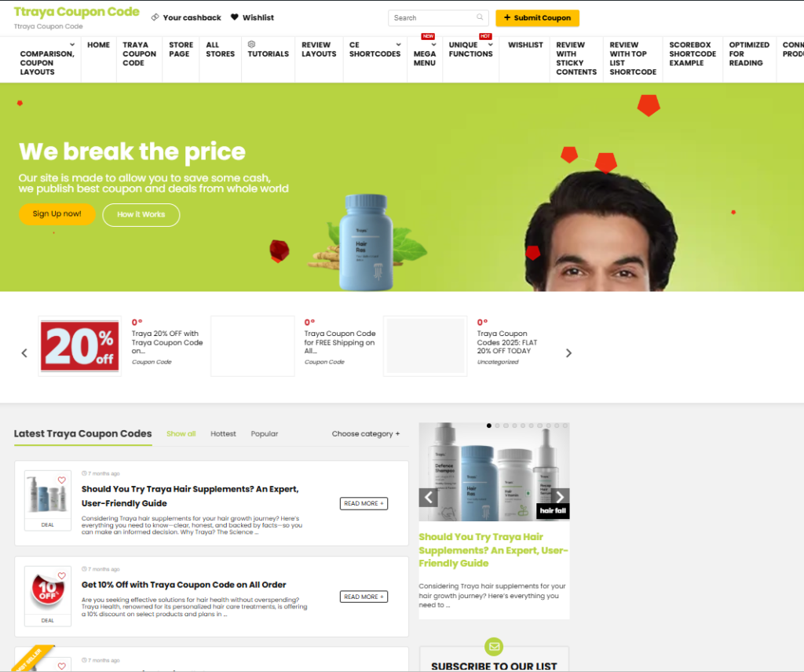Open Wishlist via the heart icon in header
The image size is (804, 672).
tap(234, 17)
